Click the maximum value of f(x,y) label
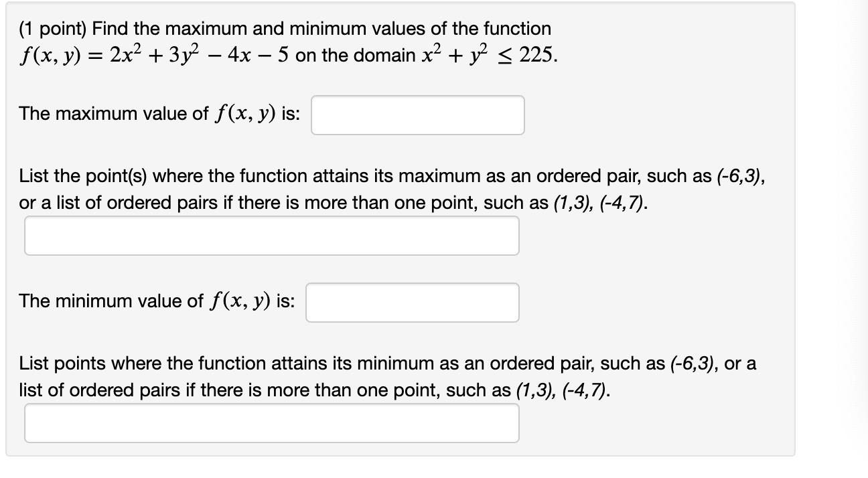Image resolution: width=868 pixels, height=478 pixels. [x=161, y=114]
